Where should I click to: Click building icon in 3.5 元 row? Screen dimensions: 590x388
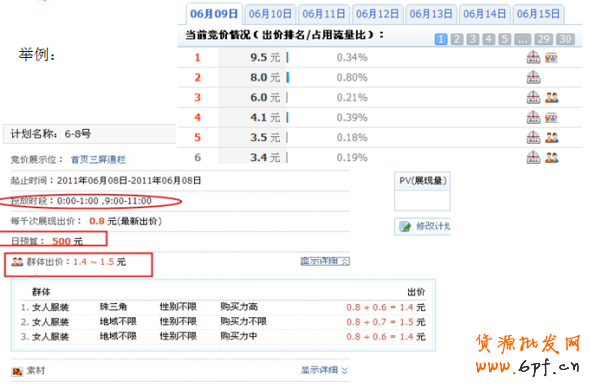[x=533, y=137]
